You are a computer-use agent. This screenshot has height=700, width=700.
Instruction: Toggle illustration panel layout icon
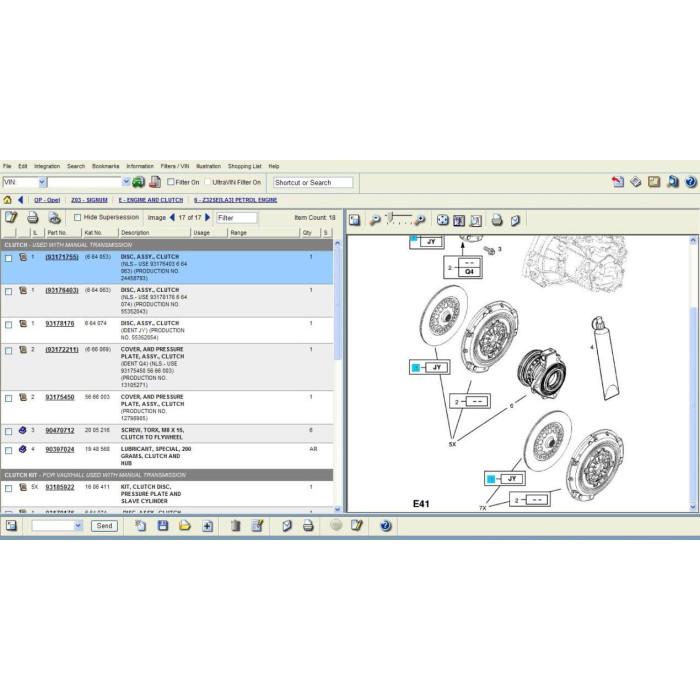[354, 220]
